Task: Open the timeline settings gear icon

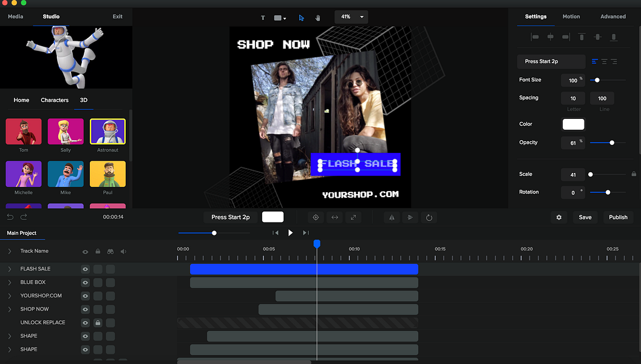Action: pyautogui.click(x=558, y=217)
